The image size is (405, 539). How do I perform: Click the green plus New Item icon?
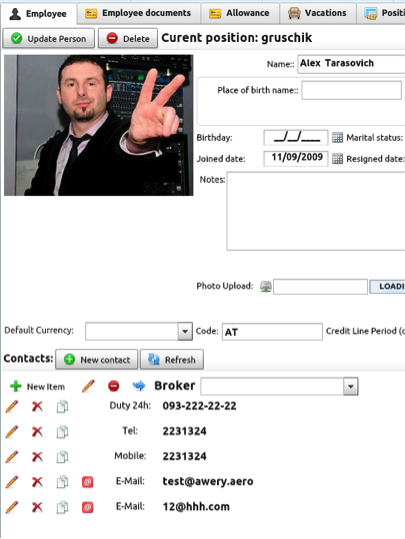tap(16, 386)
